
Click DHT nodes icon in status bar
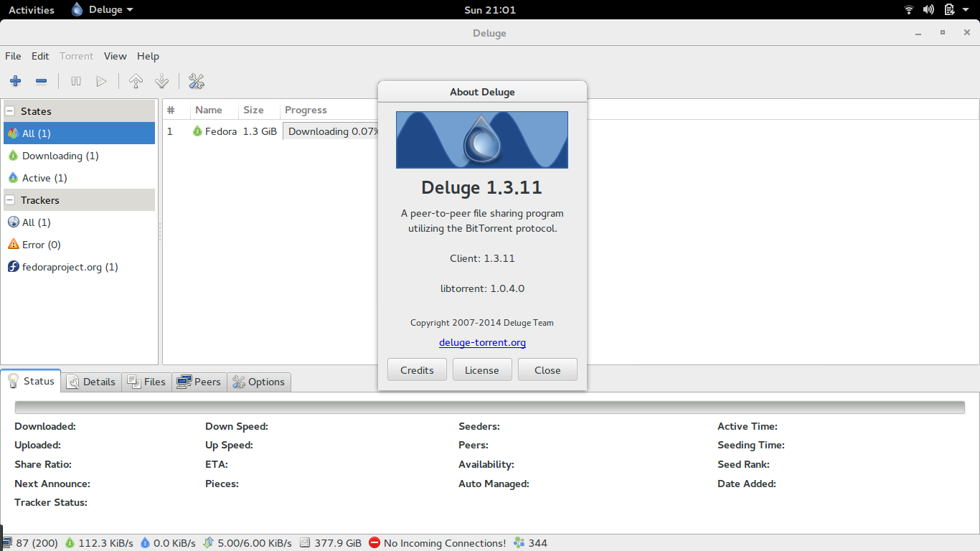pos(519,543)
